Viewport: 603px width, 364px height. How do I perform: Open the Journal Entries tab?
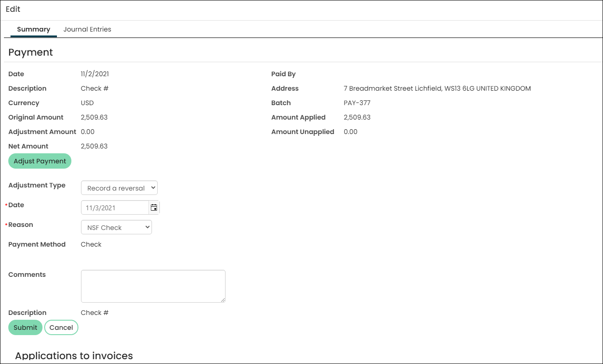[x=87, y=29]
